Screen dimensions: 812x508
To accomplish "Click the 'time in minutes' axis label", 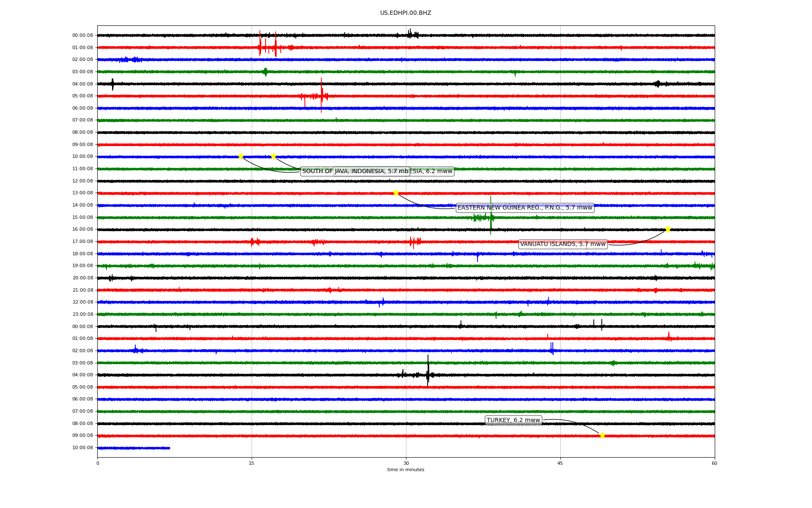I will [406, 470].
